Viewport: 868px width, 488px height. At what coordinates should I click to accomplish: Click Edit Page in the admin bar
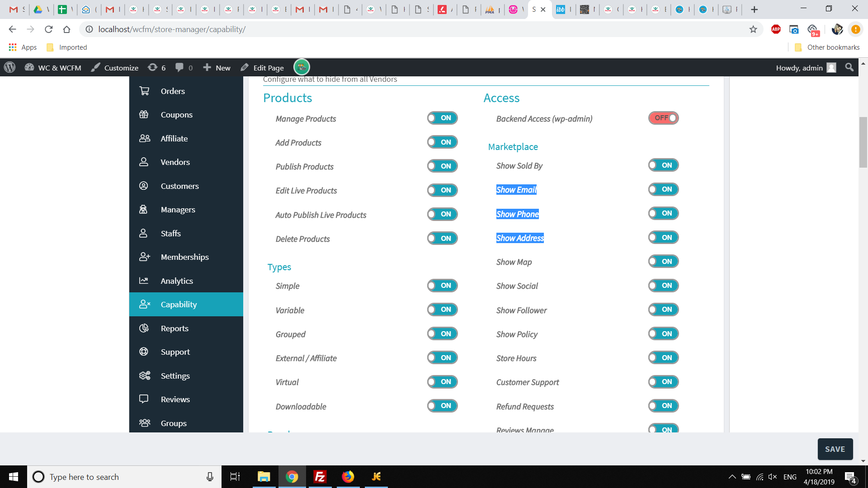pyautogui.click(x=262, y=67)
